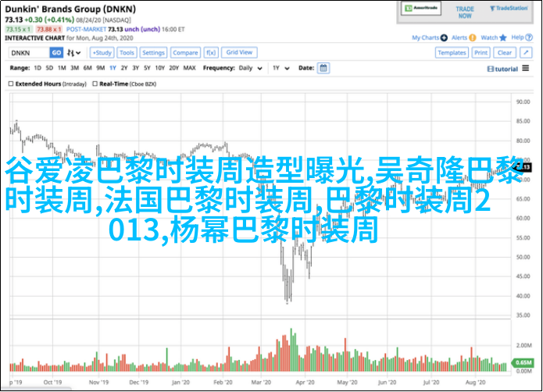Select the 10Y range

click(159, 68)
